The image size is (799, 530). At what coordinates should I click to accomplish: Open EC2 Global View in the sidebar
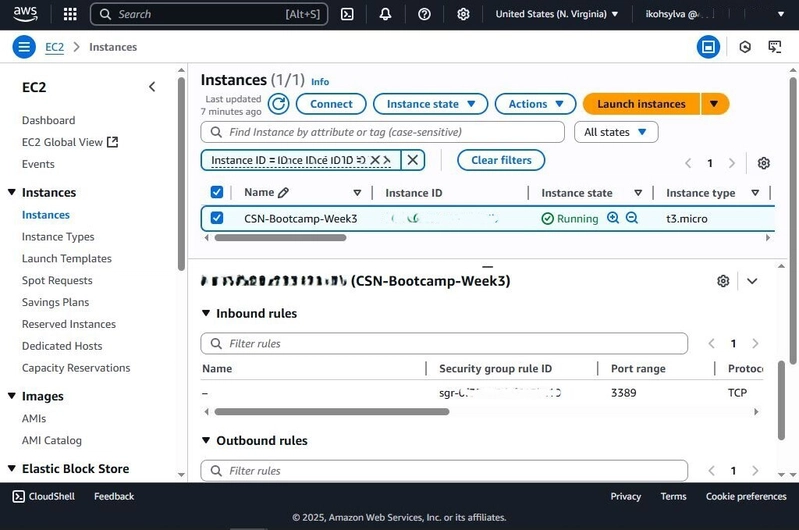pos(70,142)
